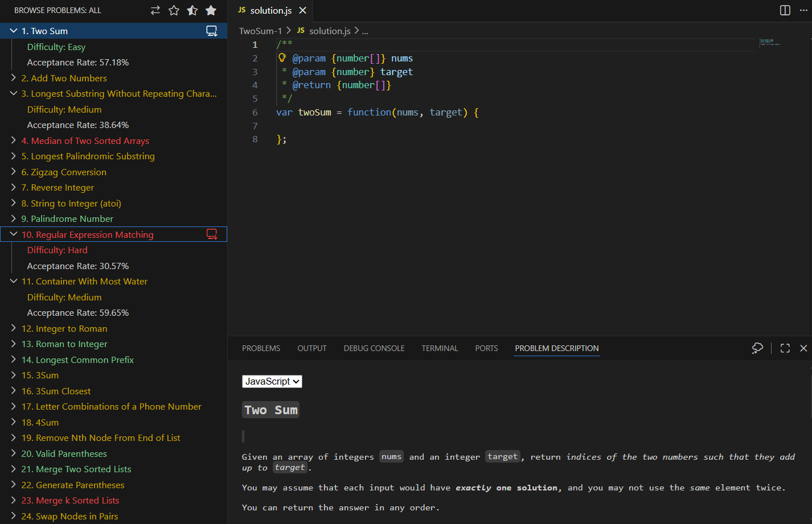
Task: Expand the 2. Add Two Numbers problem
Action: [x=14, y=78]
